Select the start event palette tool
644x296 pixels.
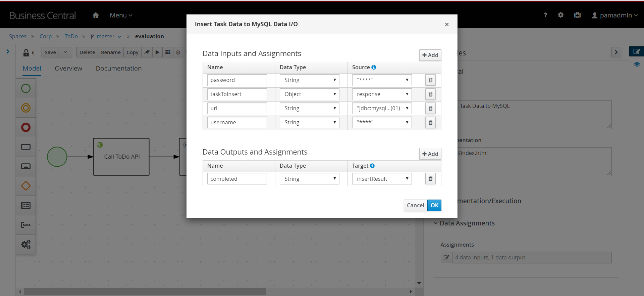26,88
